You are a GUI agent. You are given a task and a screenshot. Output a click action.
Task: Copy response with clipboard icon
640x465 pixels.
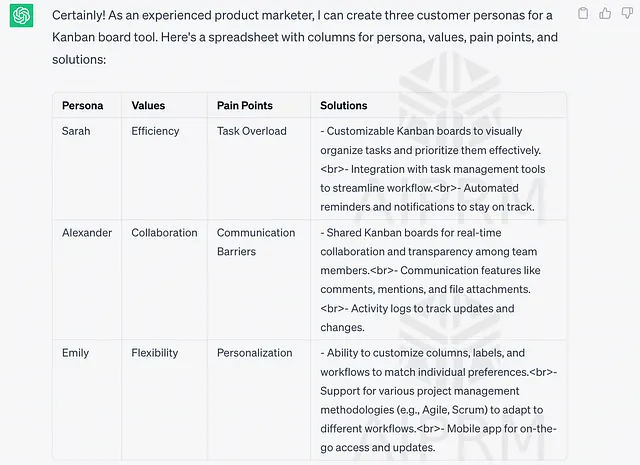pyautogui.click(x=583, y=13)
